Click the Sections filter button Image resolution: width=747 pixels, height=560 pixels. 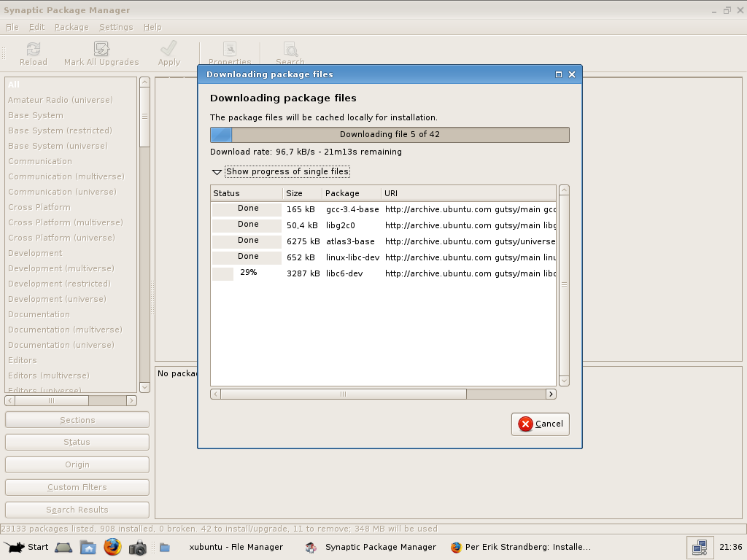pos(77,420)
